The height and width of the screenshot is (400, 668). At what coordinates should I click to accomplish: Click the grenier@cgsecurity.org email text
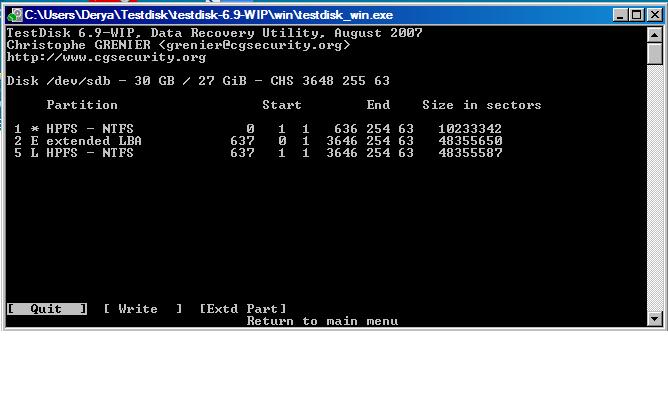[254, 45]
